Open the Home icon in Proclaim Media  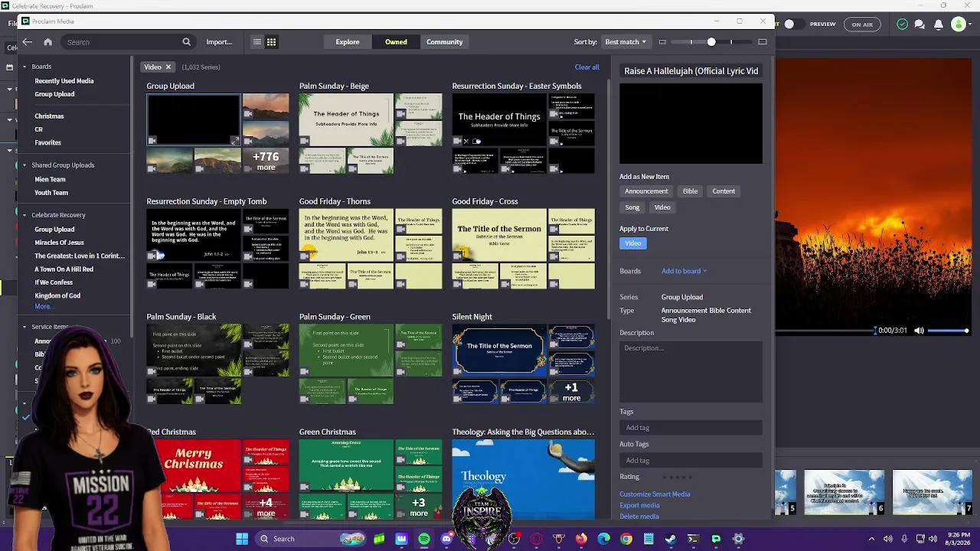(47, 42)
